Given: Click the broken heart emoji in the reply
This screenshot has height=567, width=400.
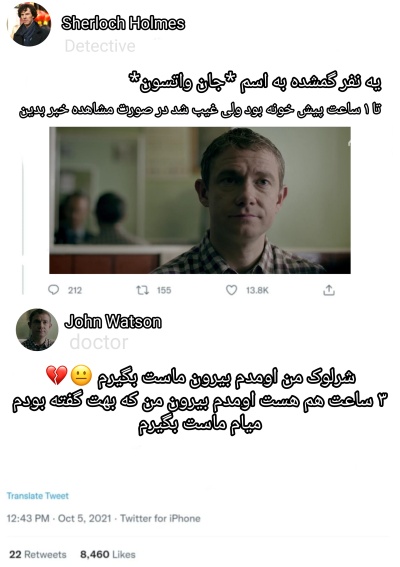Looking at the screenshot, I should coord(57,375).
